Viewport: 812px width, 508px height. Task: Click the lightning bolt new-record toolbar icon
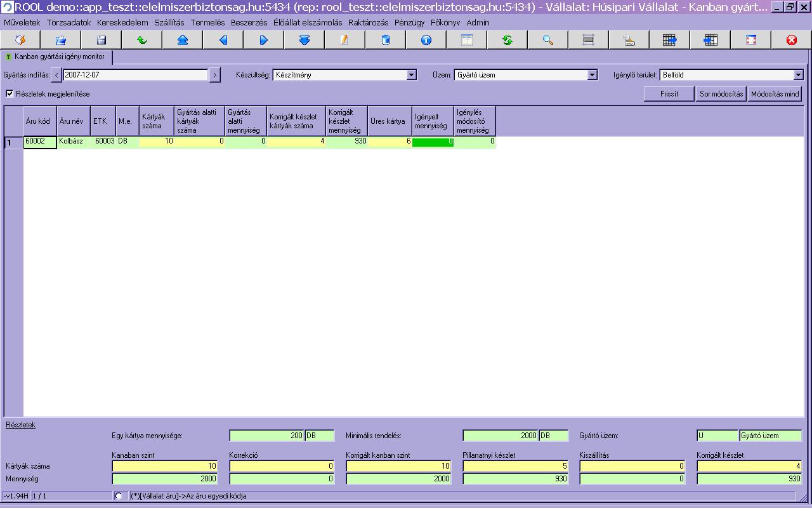coord(20,40)
